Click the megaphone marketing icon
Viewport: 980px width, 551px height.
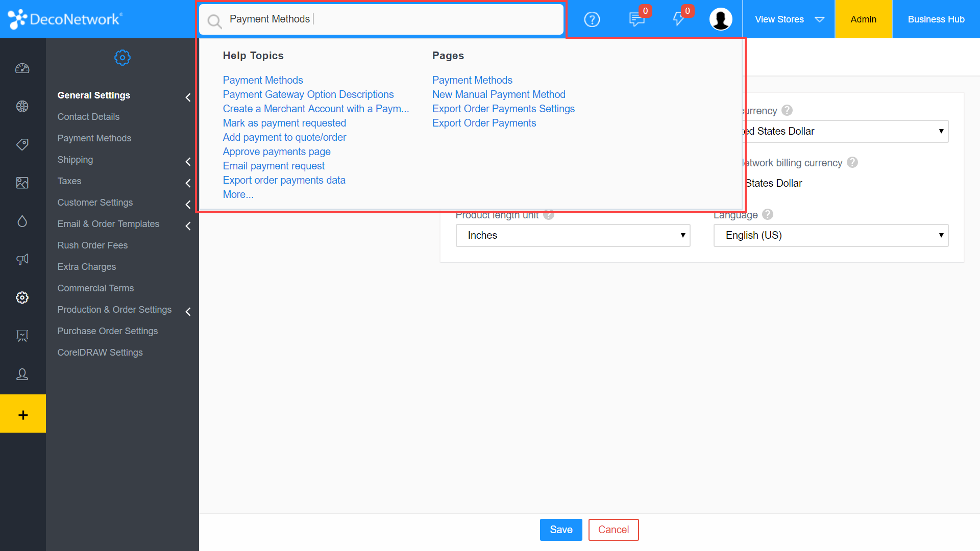tap(22, 259)
